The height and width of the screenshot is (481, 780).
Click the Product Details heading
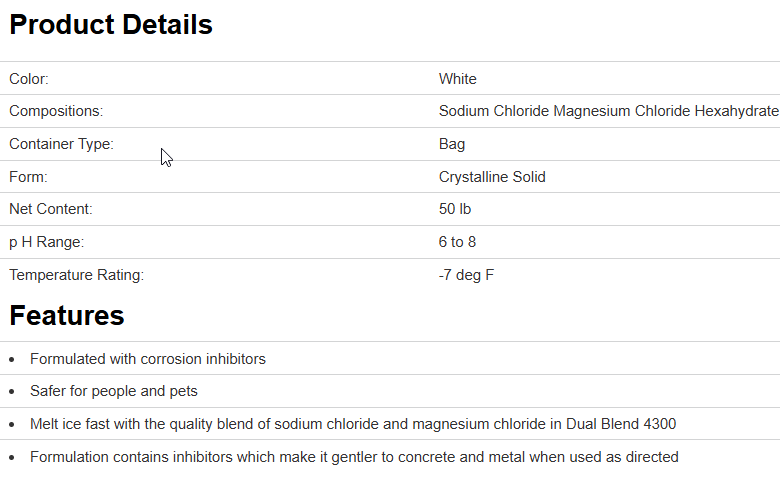point(111,25)
